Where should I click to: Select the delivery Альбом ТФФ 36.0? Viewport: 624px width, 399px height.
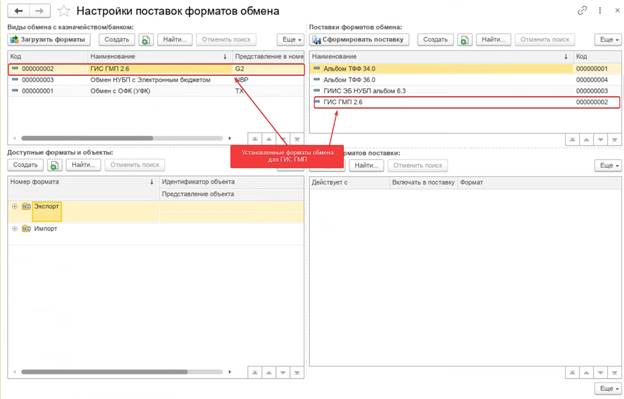pyautogui.click(x=465, y=80)
